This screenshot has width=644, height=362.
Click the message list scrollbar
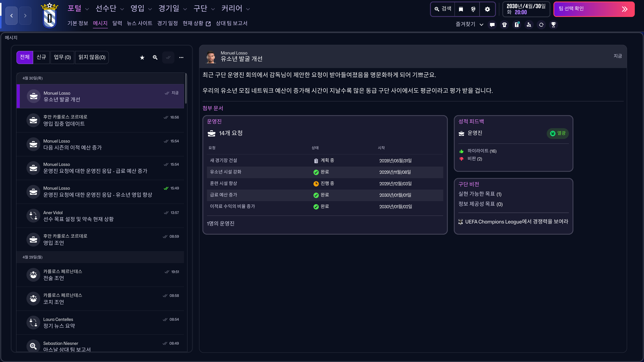(186, 89)
